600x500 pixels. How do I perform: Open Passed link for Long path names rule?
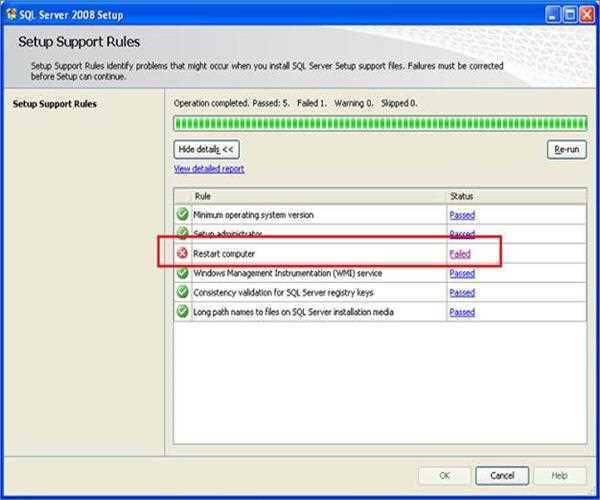point(462,312)
